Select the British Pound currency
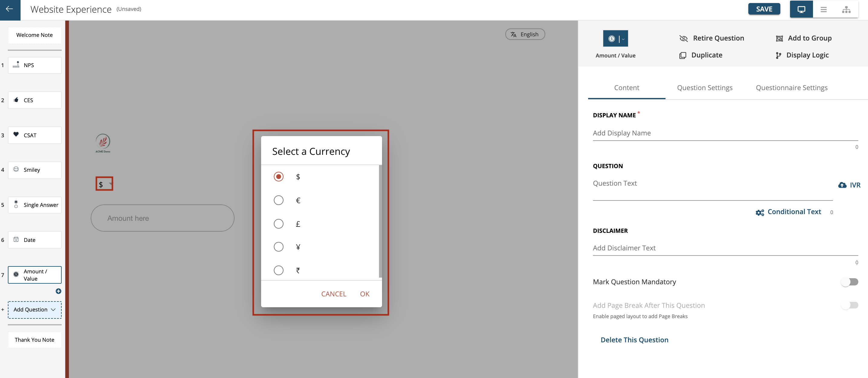The image size is (868, 378). click(x=278, y=223)
